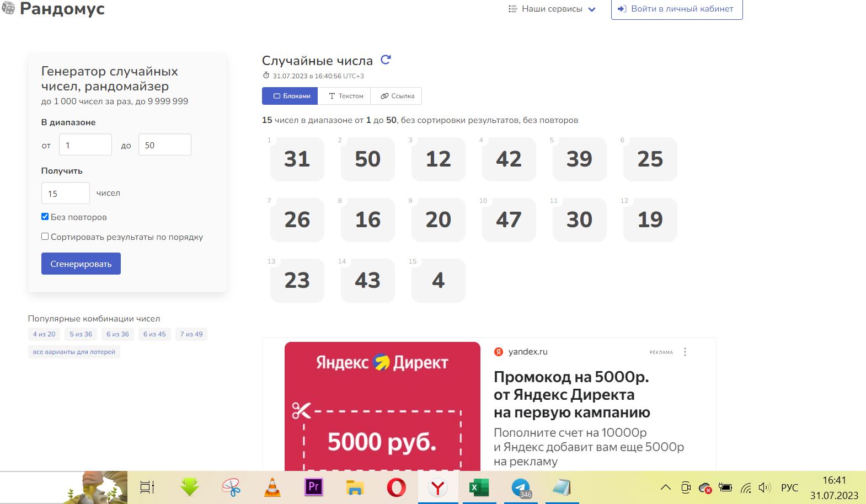The width and height of the screenshot is (866, 504).
Task: Switch to the 'Блоками' view tab
Action: 290,96
